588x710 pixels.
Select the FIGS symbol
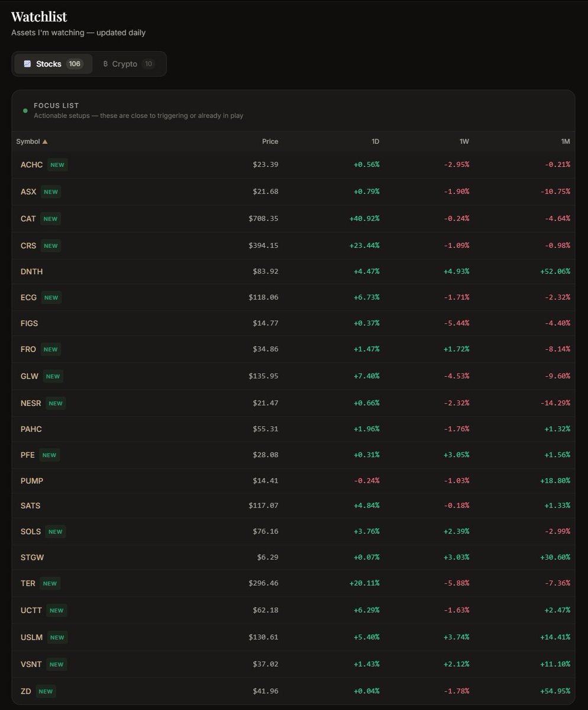coord(29,323)
